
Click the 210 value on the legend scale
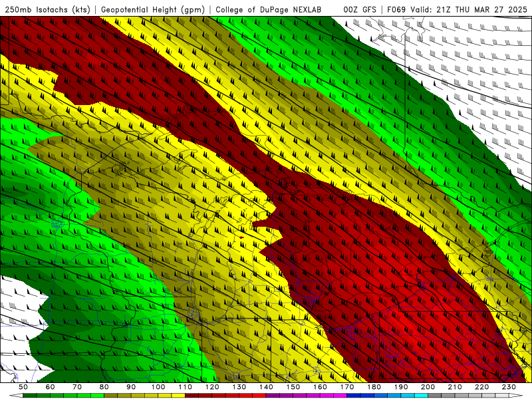tap(455, 387)
